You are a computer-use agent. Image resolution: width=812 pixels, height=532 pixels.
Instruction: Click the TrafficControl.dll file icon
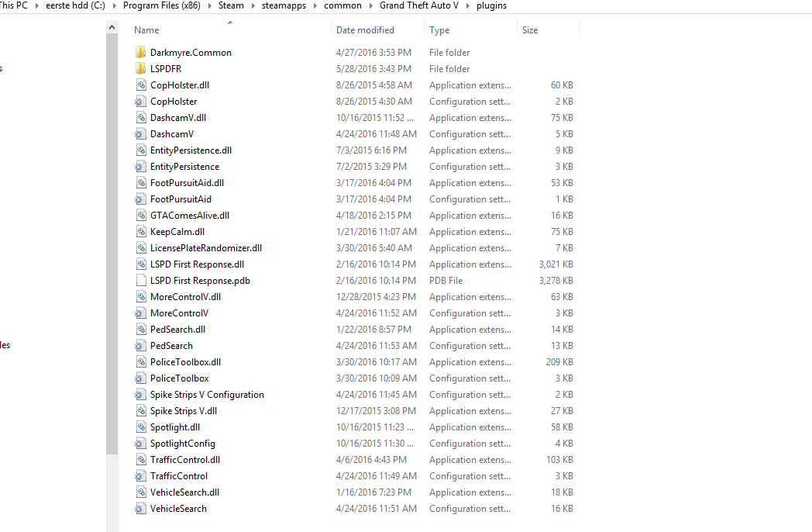140,459
